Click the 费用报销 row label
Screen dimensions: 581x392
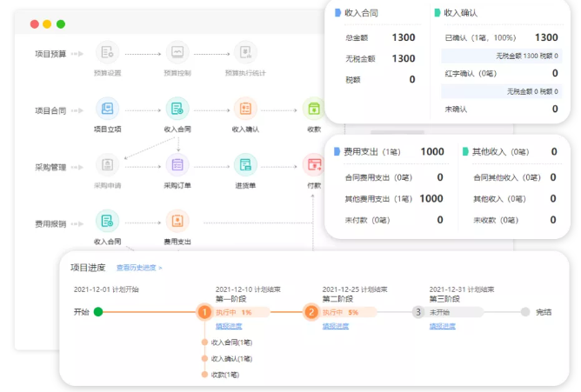50,224
